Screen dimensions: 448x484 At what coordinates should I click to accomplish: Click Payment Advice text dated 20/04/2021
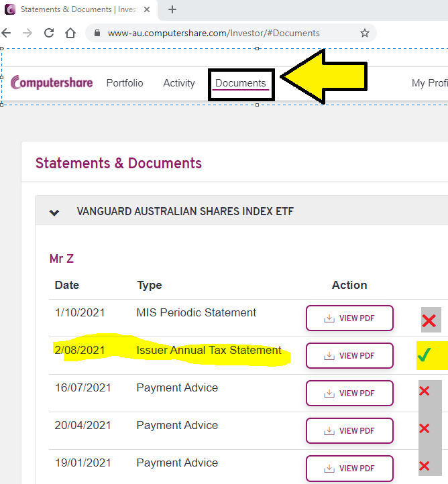(x=177, y=426)
